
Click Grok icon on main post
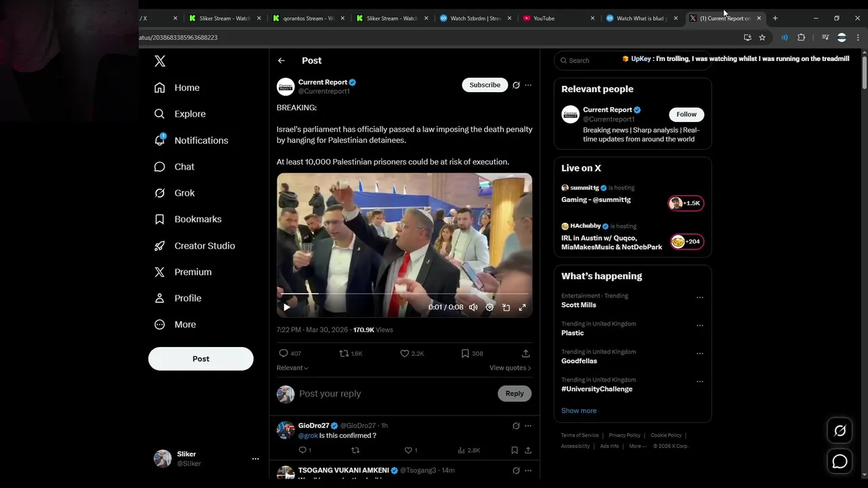pos(516,85)
